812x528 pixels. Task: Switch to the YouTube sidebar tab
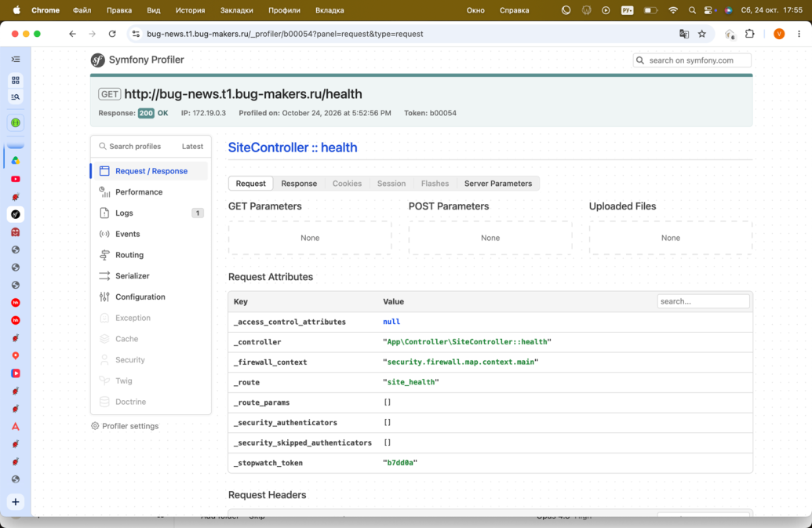point(16,179)
